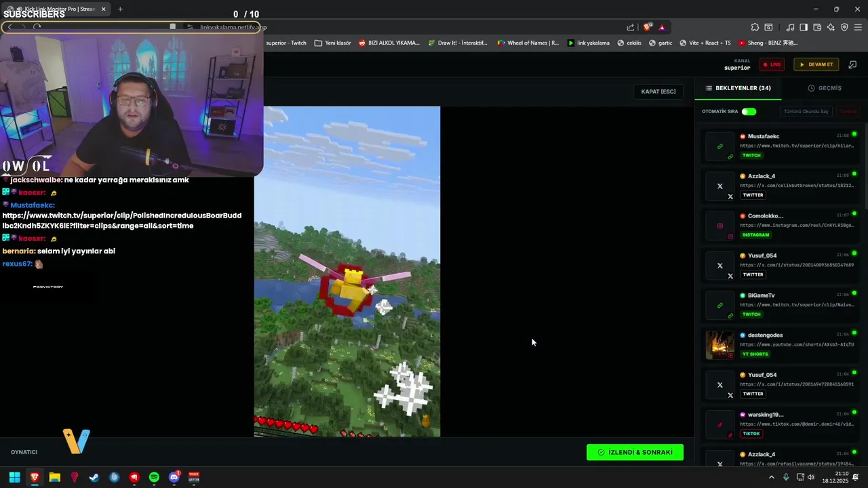Open the link yakalama bookmark
This screenshot has height=488, width=868.
coord(589,43)
